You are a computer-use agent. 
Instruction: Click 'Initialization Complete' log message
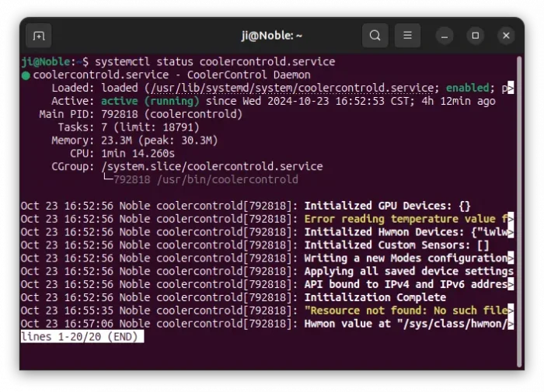(x=375, y=298)
